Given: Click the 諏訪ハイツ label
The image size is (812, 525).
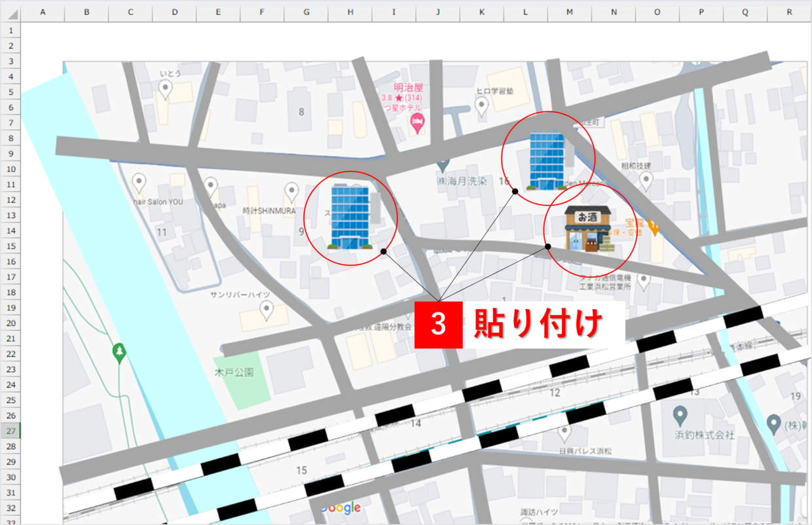Looking at the screenshot, I should [x=539, y=511].
